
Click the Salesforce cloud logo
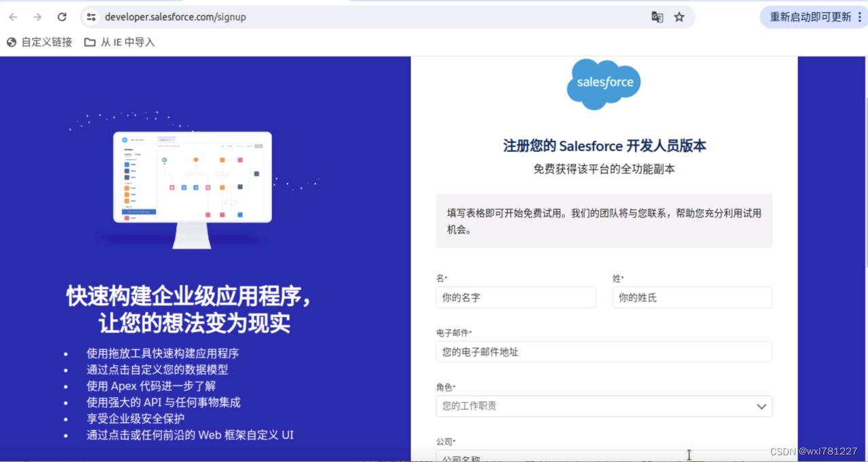(x=604, y=83)
